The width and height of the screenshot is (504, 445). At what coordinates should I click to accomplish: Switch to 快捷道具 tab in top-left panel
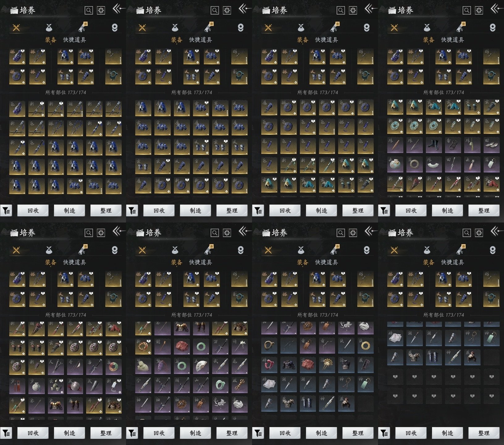[74, 40]
